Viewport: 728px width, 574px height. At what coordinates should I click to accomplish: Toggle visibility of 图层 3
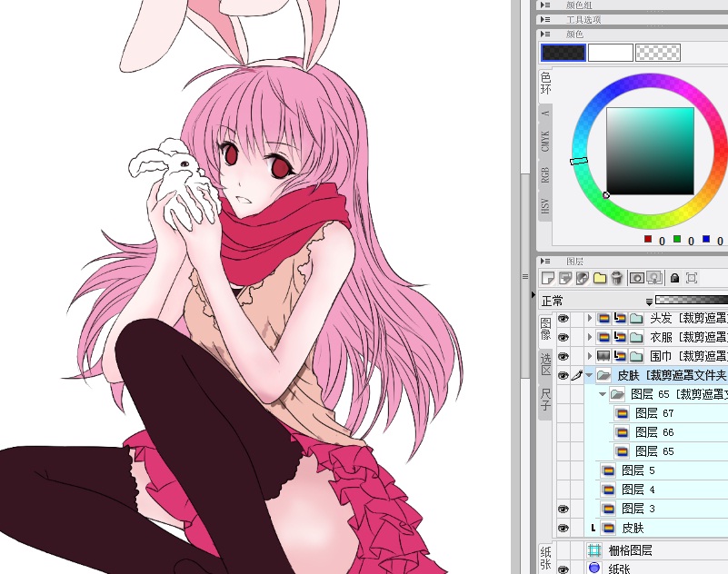tap(563, 509)
